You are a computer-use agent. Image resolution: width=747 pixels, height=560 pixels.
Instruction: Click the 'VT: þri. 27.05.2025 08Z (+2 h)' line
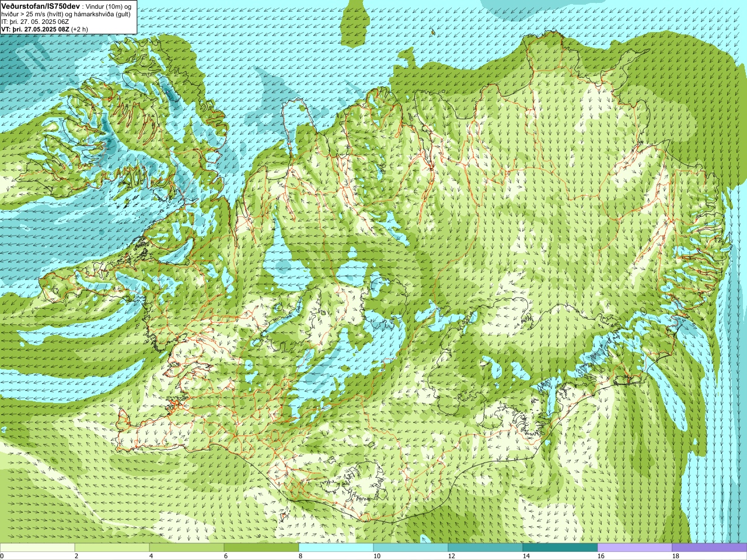click(x=45, y=29)
